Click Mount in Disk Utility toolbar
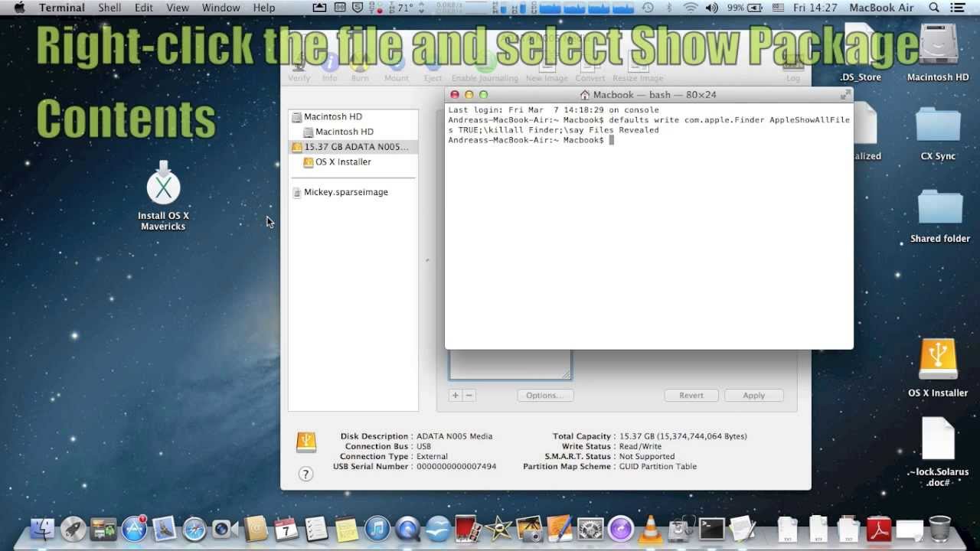 396,69
